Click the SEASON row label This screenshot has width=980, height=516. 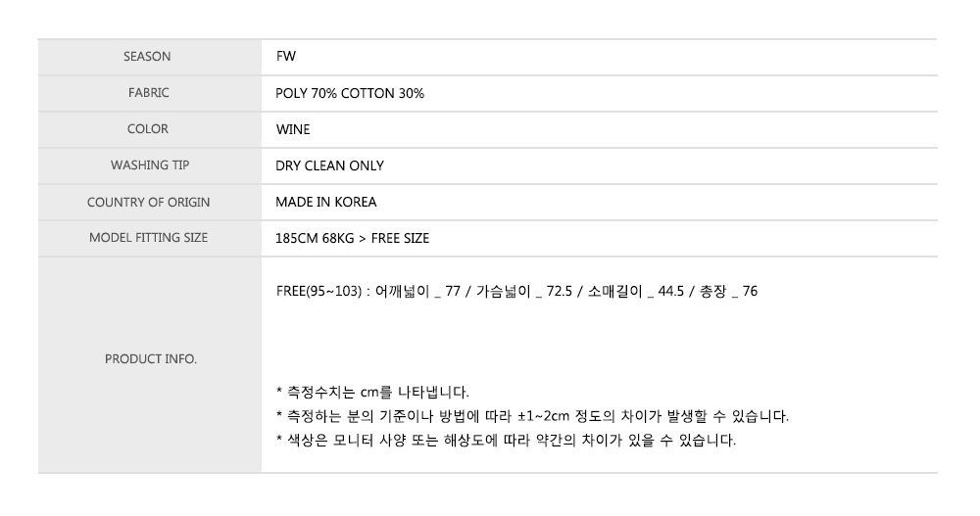click(148, 57)
